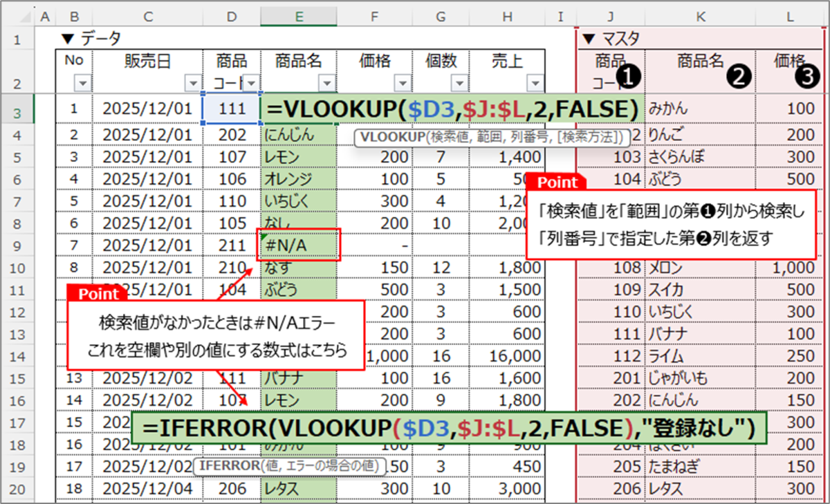830x504 pixels.
Task: Click レモン cell in row 5
Action: coord(299,157)
